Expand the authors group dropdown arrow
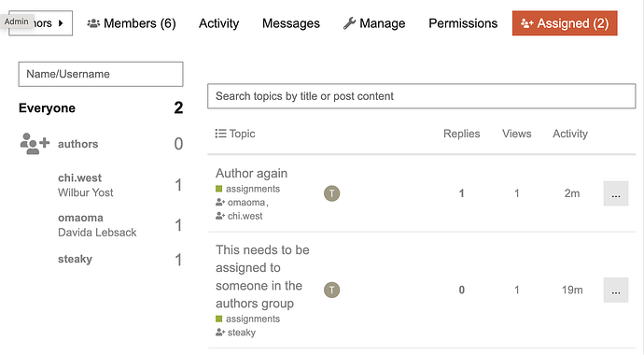The image size is (644, 355). [61, 23]
